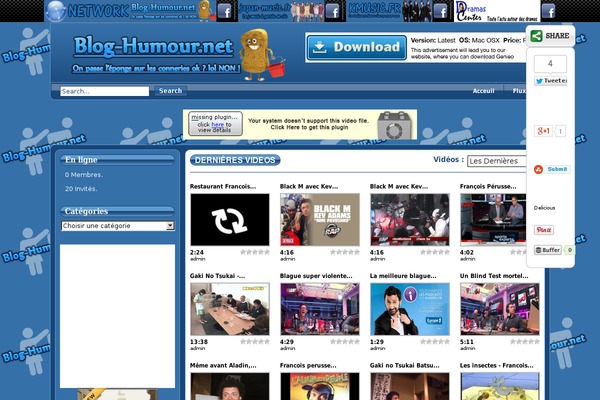Click the 'On passe l'éponge' tagline link
Viewport: 600px width, 400px height.
coord(156,69)
